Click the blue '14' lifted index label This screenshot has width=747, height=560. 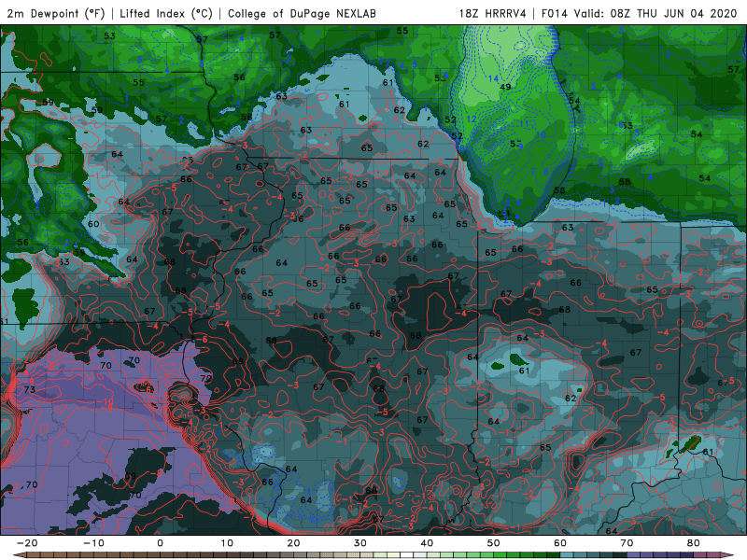pyautogui.click(x=493, y=78)
